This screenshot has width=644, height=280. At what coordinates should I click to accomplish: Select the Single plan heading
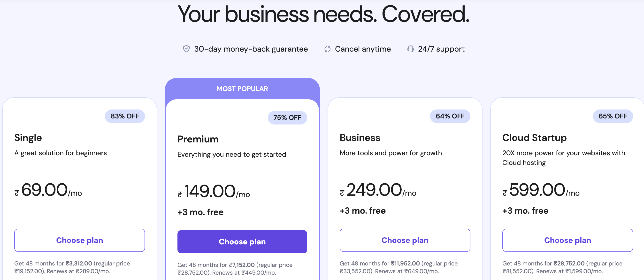[x=28, y=137]
